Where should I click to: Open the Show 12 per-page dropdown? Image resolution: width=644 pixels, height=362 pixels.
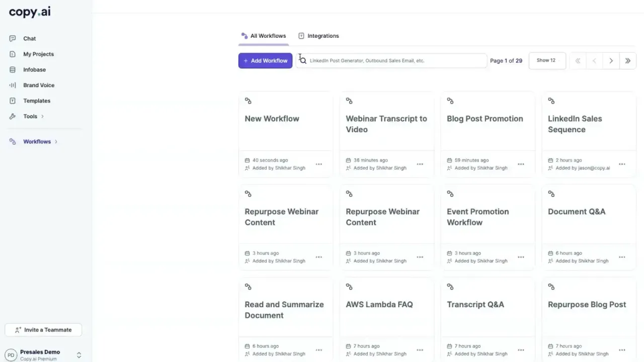pos(547,60)
